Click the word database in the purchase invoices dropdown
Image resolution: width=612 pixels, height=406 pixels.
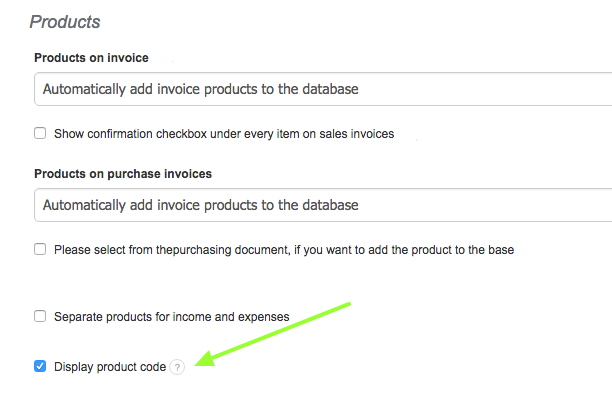(326, 205)
